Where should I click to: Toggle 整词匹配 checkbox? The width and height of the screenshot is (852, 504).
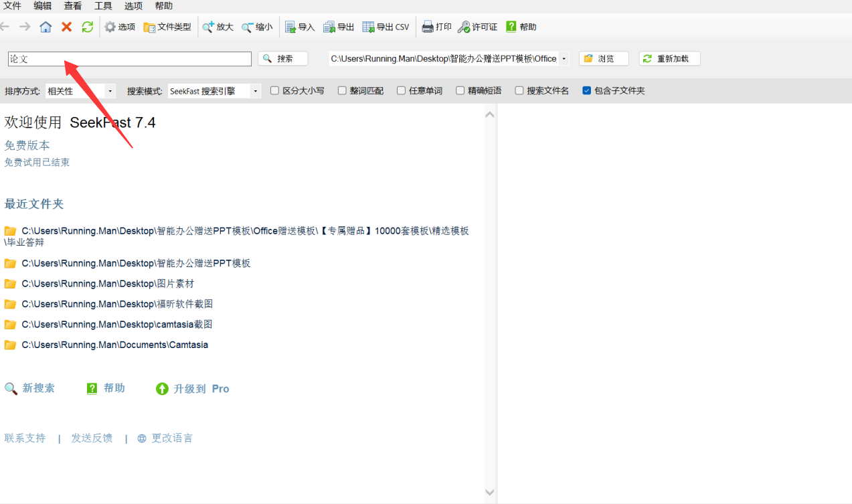coord(342,90)
